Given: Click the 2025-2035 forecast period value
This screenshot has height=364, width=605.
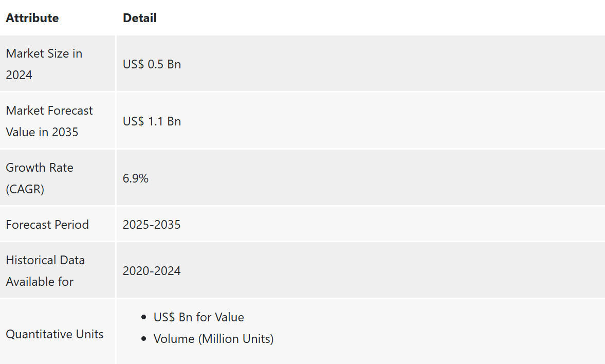Looking at the screenshot, I should point(152,225).
